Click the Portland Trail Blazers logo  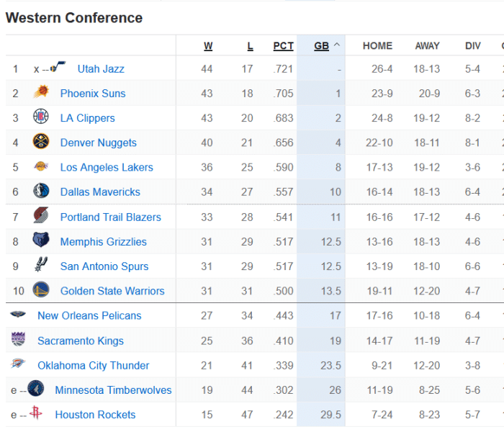(41, 216)
